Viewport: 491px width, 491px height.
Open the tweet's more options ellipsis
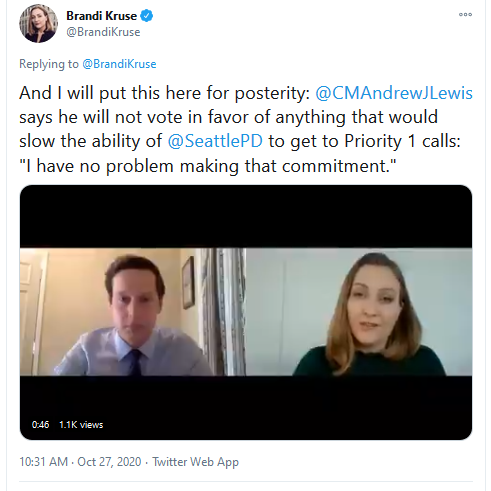[x=465, y=14]
